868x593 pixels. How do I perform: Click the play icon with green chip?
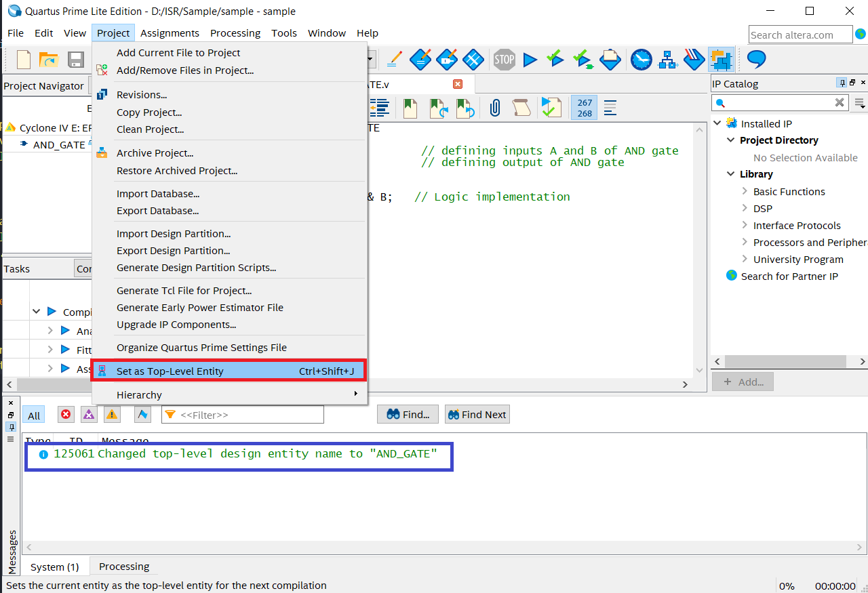tap(583, 60)
